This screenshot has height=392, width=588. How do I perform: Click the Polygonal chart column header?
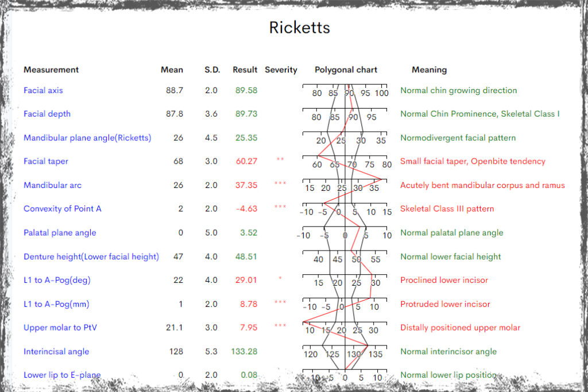346,70
